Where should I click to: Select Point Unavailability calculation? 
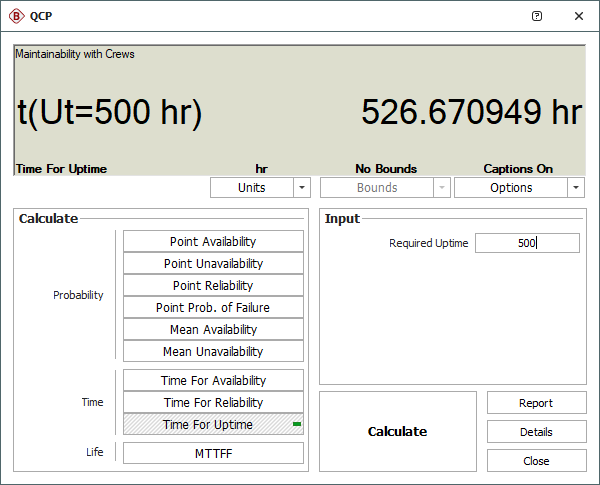point(213,263)
